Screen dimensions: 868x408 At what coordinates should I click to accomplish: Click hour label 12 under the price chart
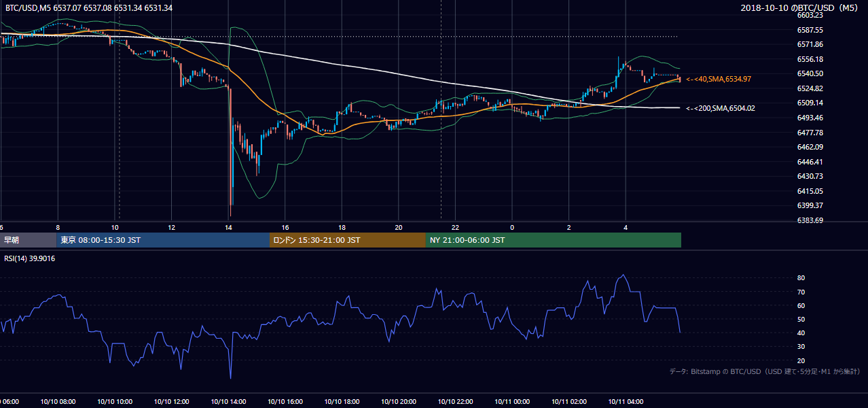(x=172, y=227)
